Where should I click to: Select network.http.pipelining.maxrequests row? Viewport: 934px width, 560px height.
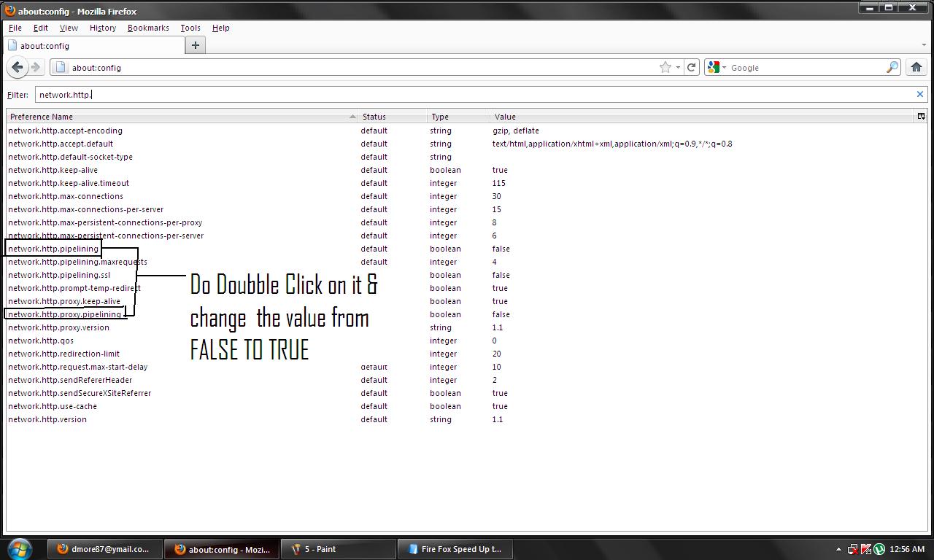(x=467, y=262)
